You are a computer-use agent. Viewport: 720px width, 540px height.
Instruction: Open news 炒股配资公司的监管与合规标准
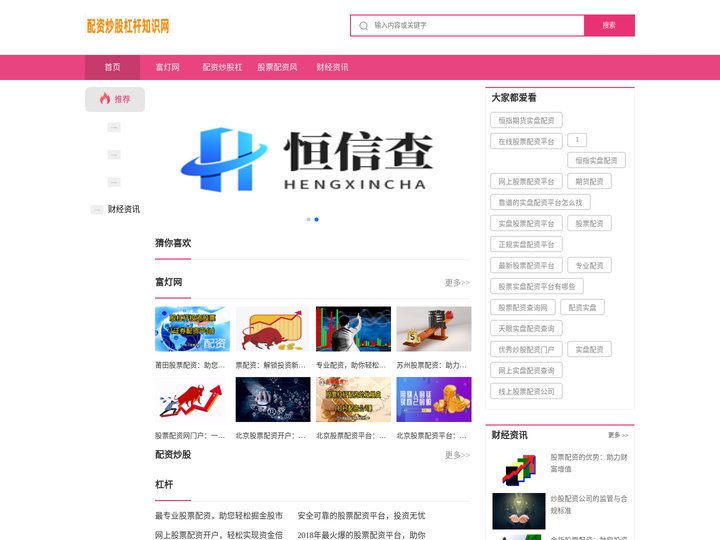(589, 504)
